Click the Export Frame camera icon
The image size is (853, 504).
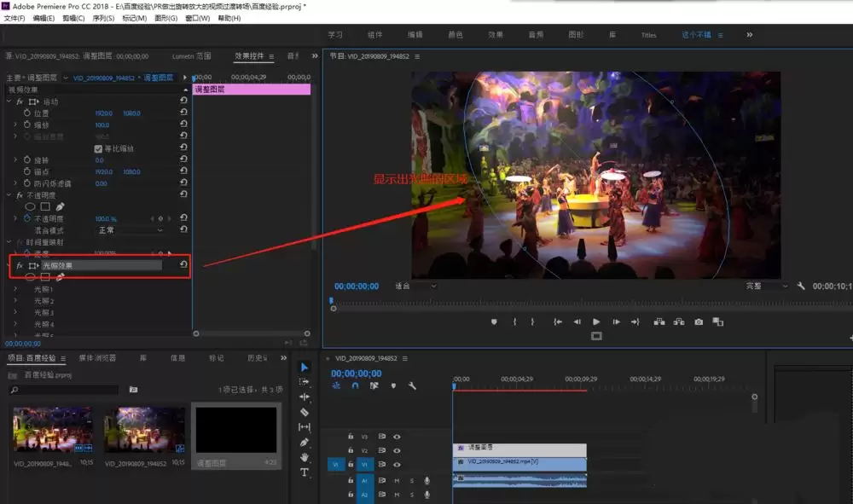(699, 322)
